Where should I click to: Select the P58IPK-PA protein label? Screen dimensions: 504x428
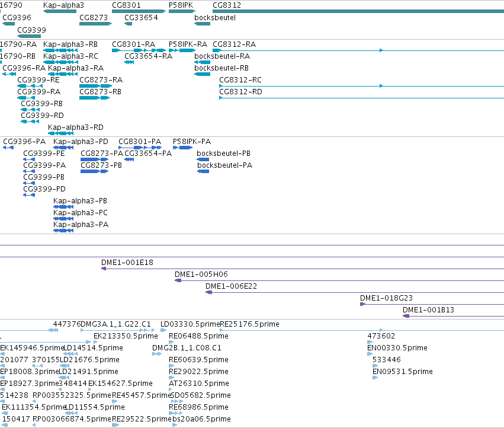click(192, 141)
